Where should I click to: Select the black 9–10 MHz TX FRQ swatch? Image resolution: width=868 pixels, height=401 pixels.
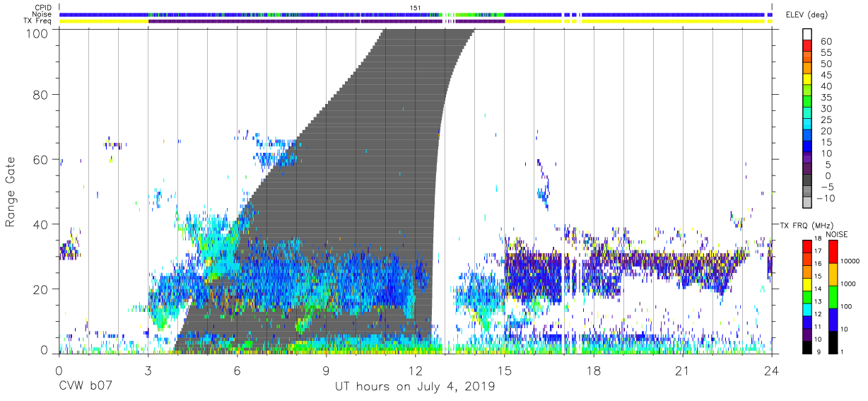pos(807,347)
